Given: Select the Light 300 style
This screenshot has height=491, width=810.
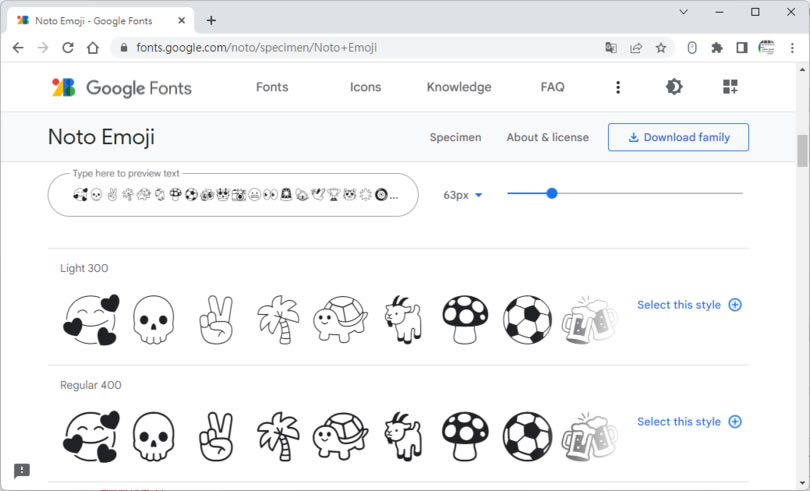Looking at the screenshot, I should pyautogui.click(x=689, y=305).
